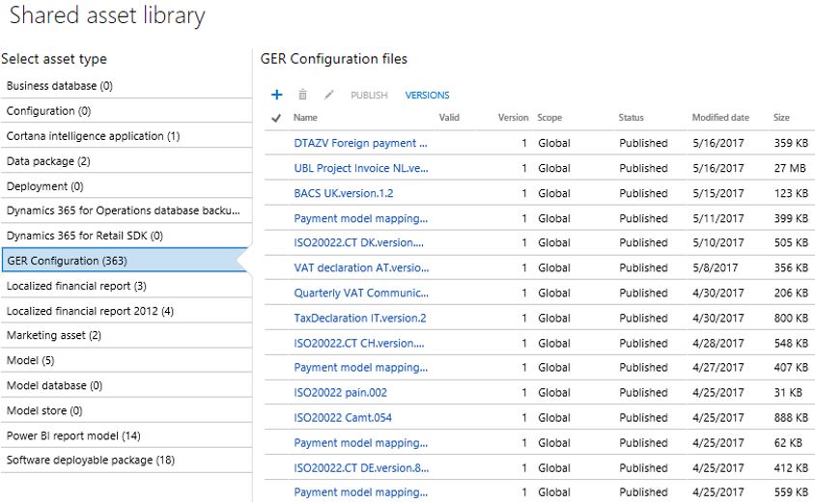Screen dimensions: 815x504
Task: Open TaxDeclaration IT.version.2 file
Action: click(359, 318)
